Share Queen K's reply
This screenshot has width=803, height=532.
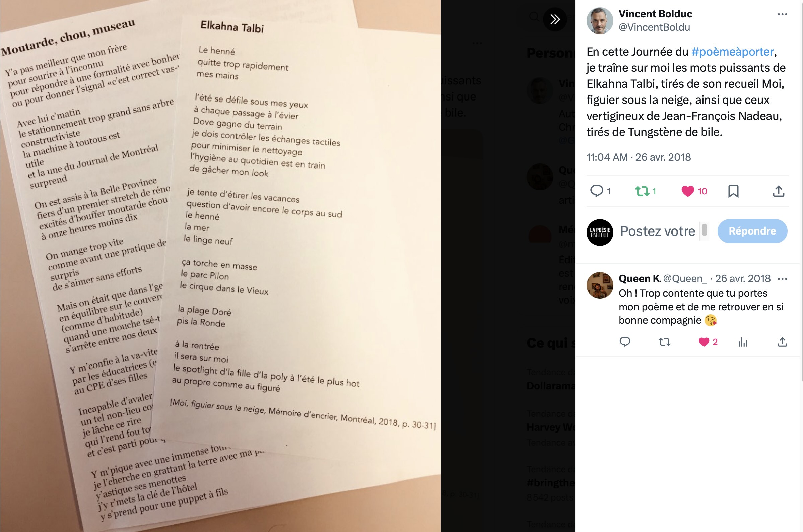point(782,342)
